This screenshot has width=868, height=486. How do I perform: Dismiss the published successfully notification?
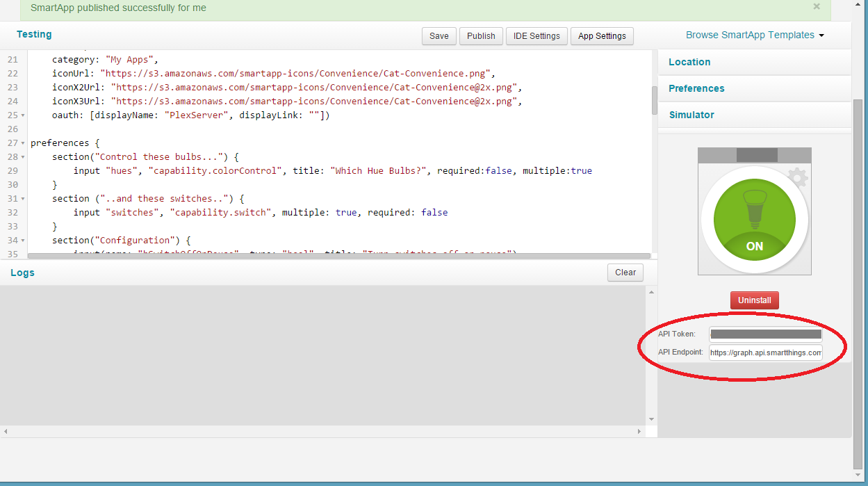[x=817, y=6]
